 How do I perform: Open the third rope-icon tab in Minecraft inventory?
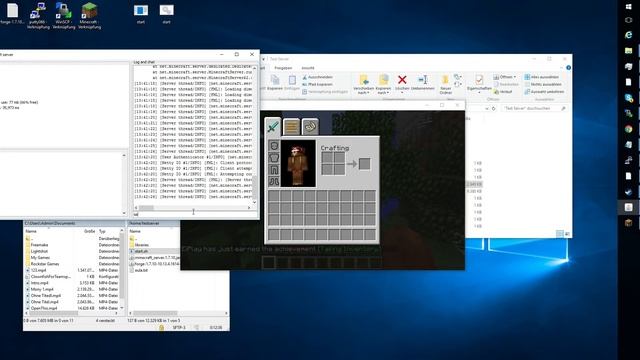click(310, 127)
